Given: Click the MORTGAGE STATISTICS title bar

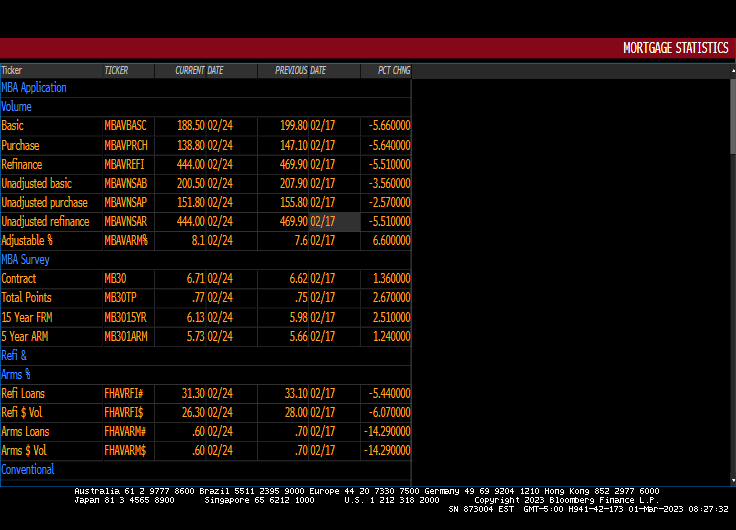Looking at the screenshot, I should pos(675,48).
